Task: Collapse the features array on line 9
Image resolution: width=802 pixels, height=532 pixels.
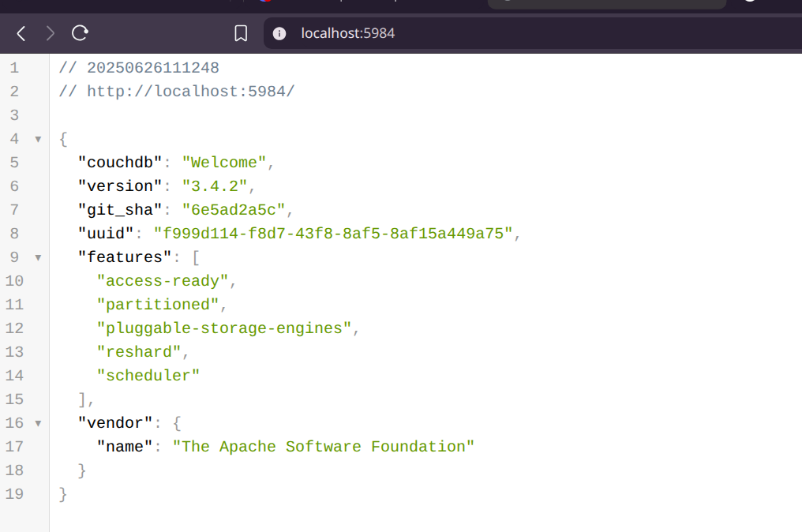Action: [38, 257]
